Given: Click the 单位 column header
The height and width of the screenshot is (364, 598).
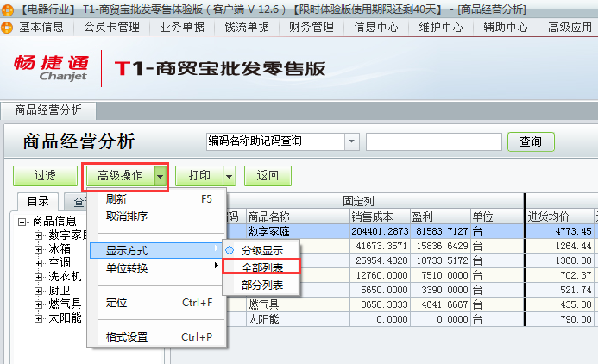Looking at the screenshot, I should pos(497,217).
